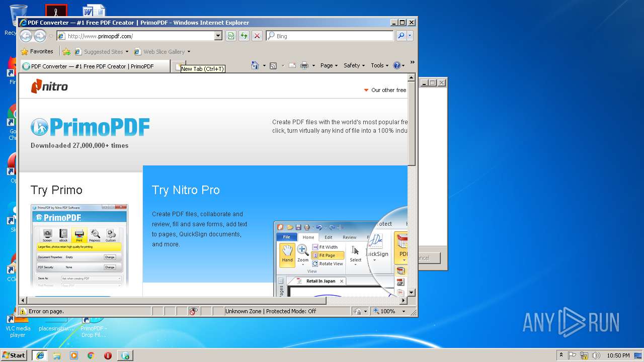
Task: Expand the address bar autocomplete dropdown
Action: pos(218,36)
